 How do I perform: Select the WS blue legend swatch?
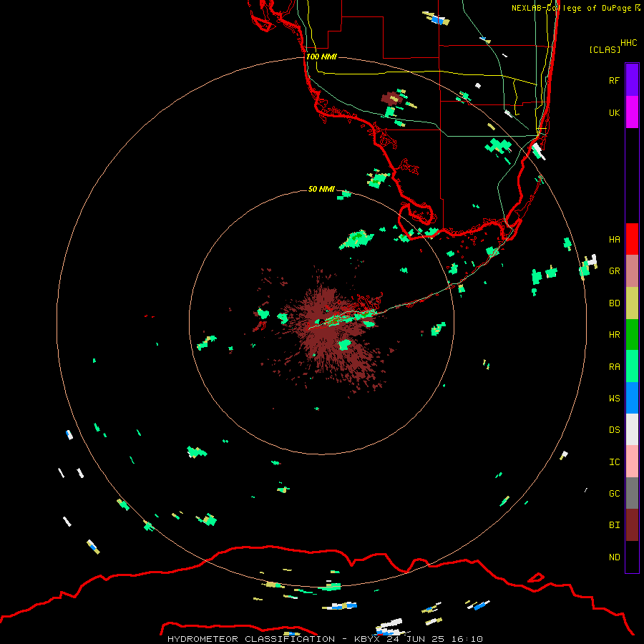(x=632, y=398)
